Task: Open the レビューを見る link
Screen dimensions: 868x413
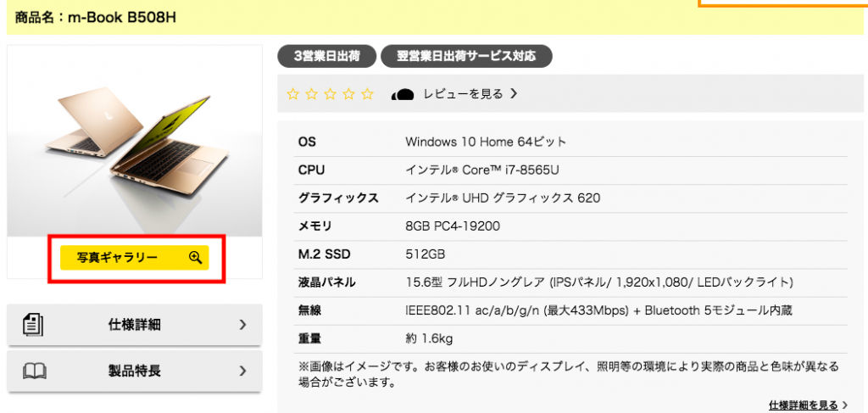Action: [464, 94]
